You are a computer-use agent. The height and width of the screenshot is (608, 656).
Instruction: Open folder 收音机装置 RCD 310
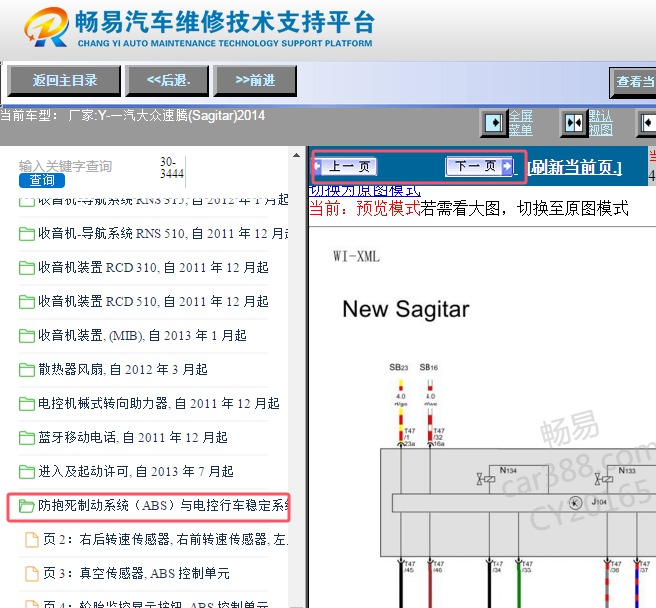(x=153, y=267)
